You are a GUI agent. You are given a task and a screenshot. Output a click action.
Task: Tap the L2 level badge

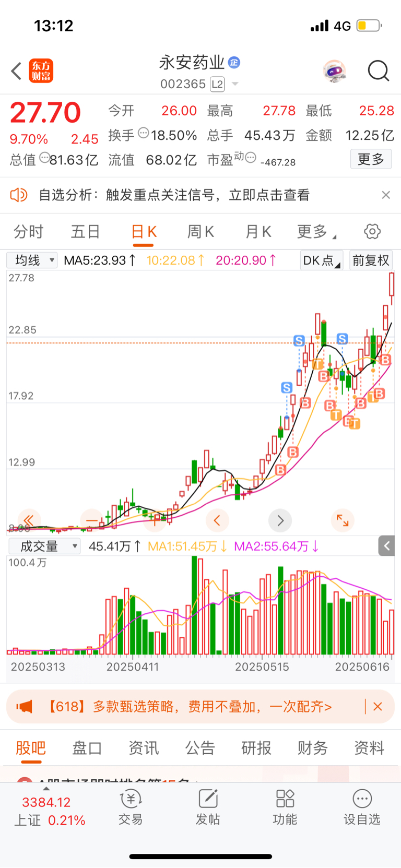coord(217,84)
